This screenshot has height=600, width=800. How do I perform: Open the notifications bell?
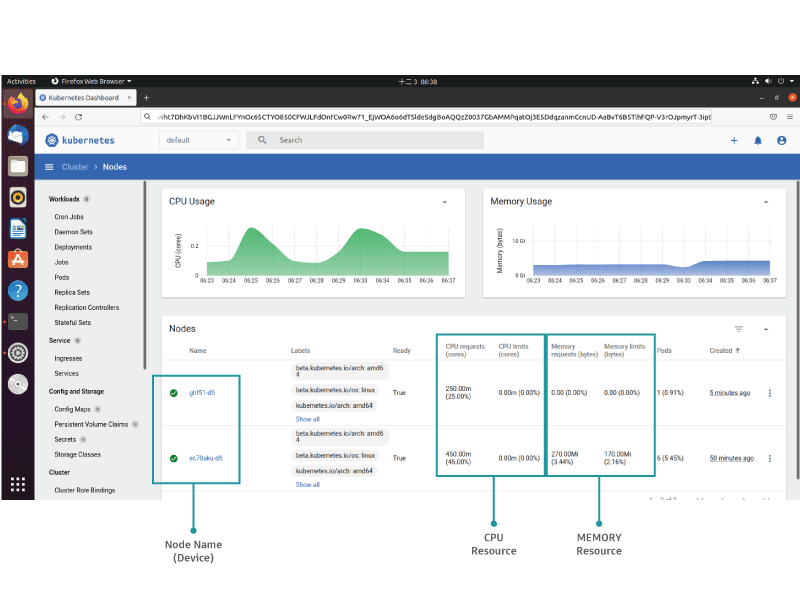coord(758,140)
